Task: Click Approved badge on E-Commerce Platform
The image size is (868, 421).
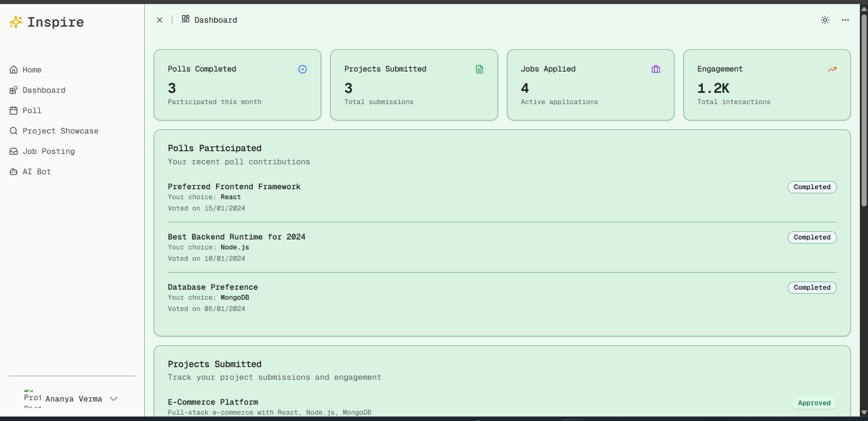Action: pyautogui.click(x=814, y=403)
